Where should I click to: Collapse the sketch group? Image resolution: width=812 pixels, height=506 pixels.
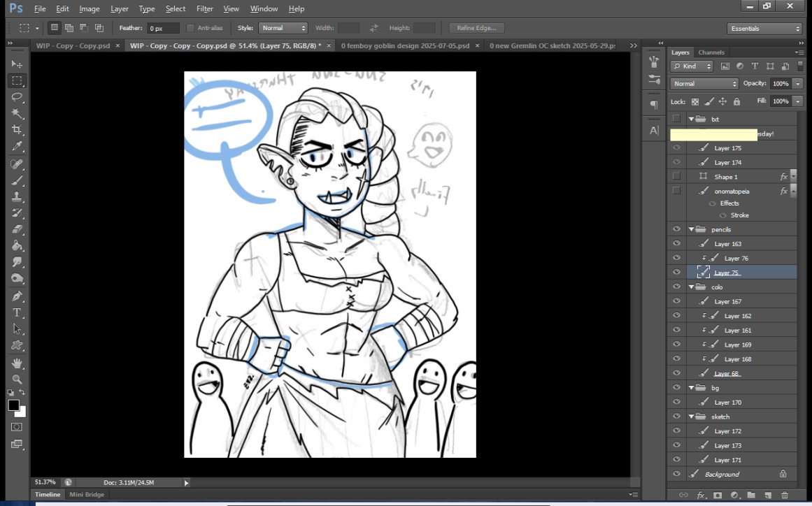(691, 417)
